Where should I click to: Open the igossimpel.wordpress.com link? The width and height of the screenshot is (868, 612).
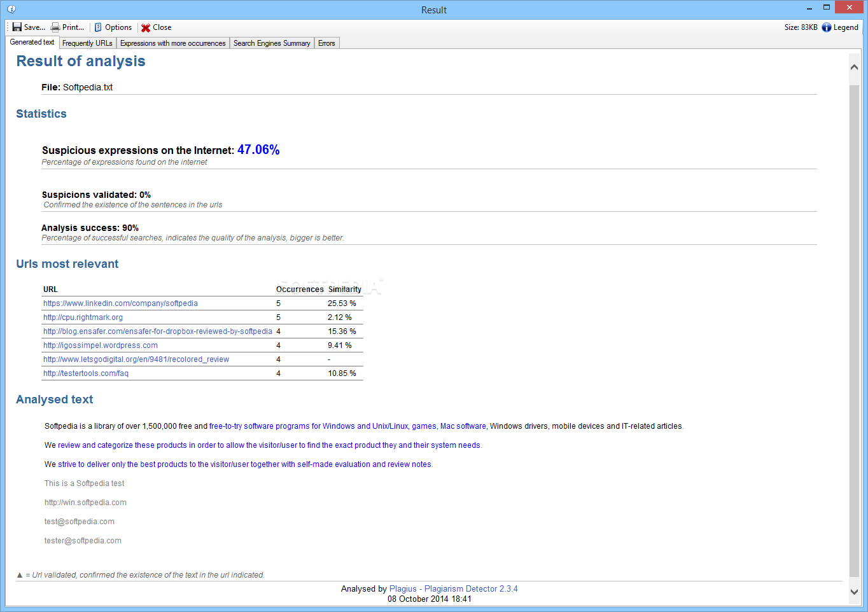101,345
